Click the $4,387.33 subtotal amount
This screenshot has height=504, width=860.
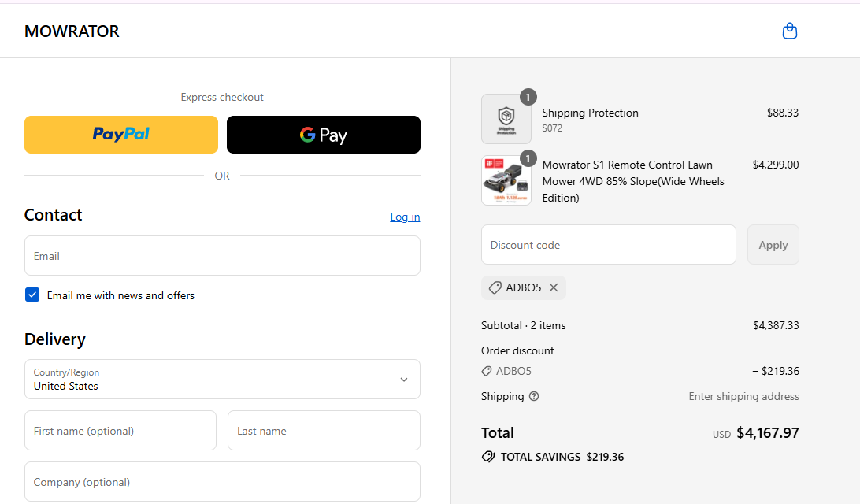tap(776, 325)
